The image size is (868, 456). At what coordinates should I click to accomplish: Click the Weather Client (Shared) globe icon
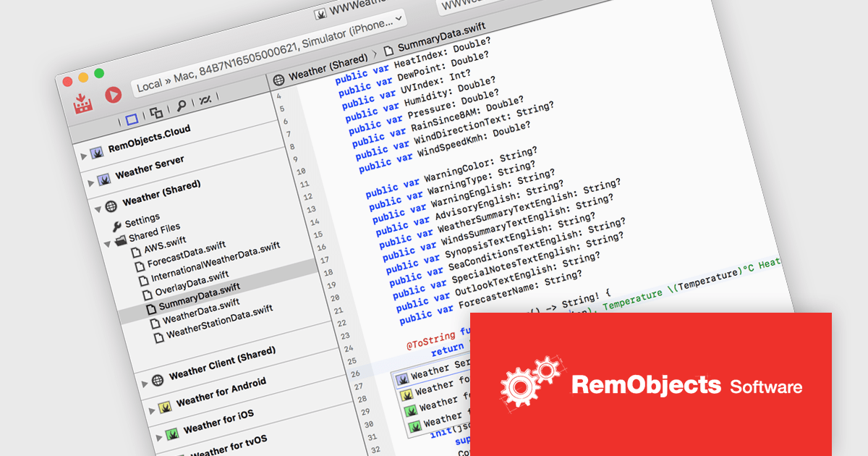(x=157, y=379)
